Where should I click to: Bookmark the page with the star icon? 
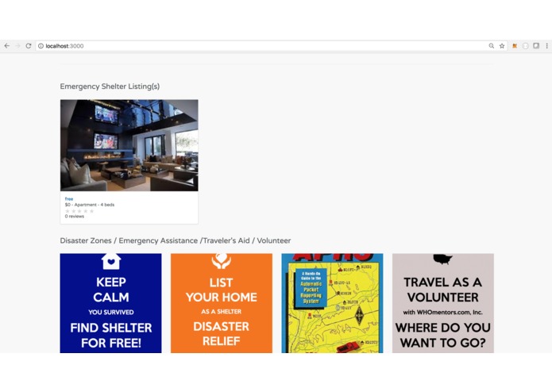pyautogui.click(x=502, y=46)
